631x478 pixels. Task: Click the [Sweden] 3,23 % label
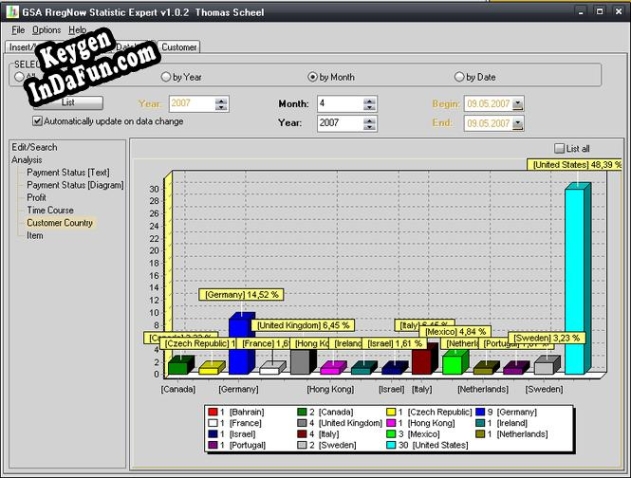click(546, 338)
